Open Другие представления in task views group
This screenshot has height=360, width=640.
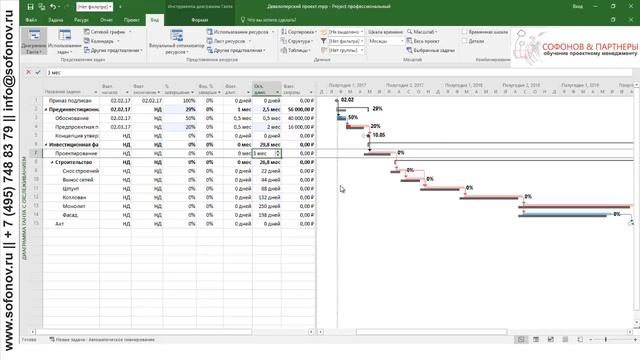113,51
